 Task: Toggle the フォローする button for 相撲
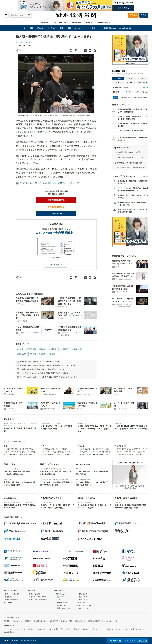pos(26,42)
